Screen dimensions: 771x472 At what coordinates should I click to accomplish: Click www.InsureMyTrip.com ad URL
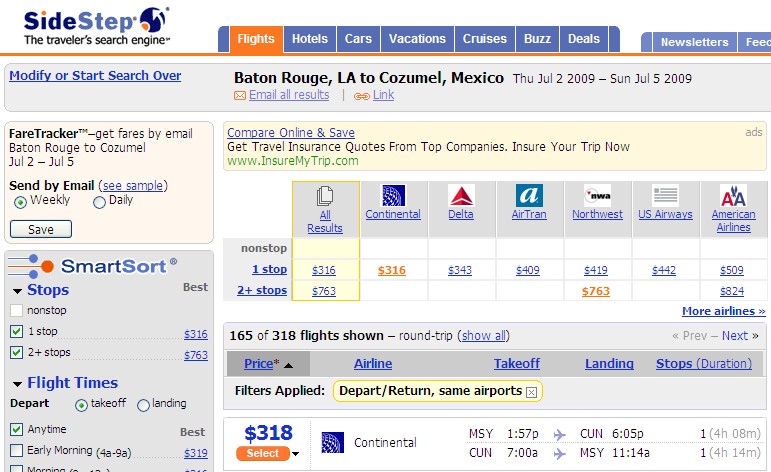pos(293,161)
